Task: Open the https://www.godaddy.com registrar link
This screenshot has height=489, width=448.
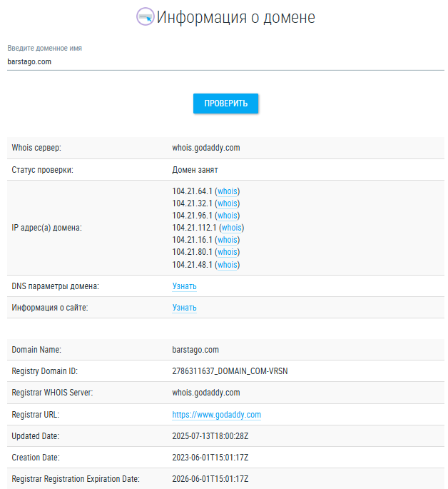Action: 216,414
